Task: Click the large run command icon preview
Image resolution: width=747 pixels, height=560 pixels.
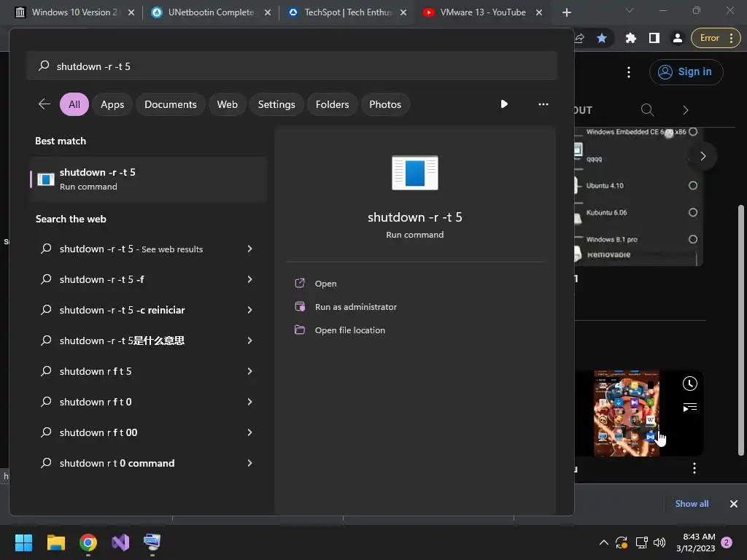Action: pyautogui.click(x=415, y=172)
